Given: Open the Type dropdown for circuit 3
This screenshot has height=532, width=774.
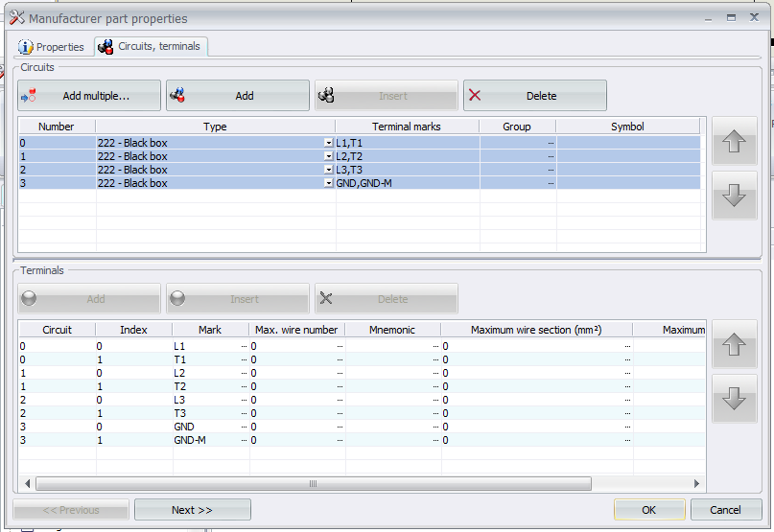Looking at the screenshot, I should [328, 183].
